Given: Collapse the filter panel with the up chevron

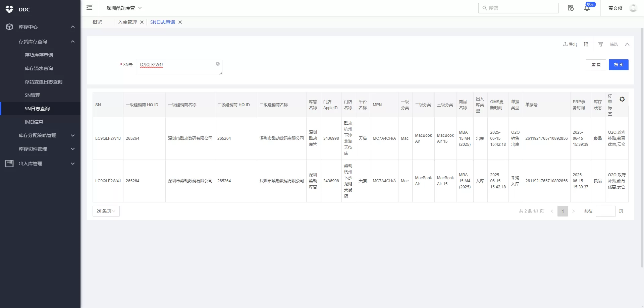Looking at the screenshot, I should click(x=627, y=44).
